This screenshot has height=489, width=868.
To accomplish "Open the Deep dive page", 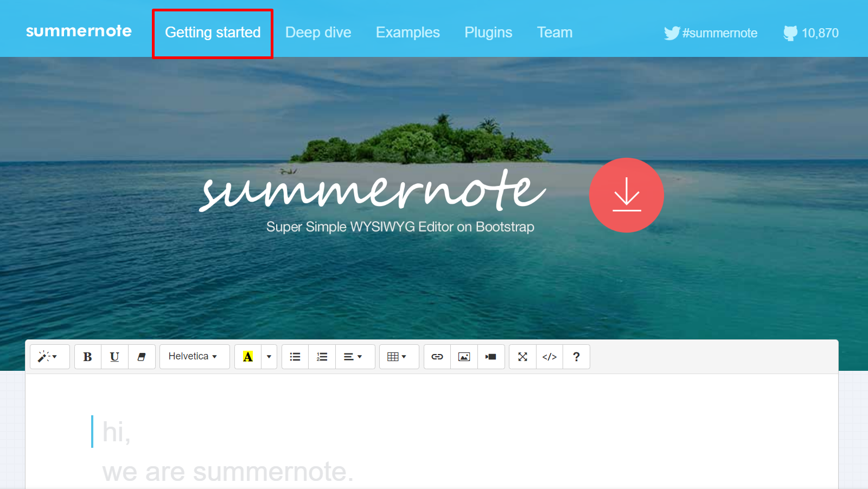I will click(x=318, y=33).
